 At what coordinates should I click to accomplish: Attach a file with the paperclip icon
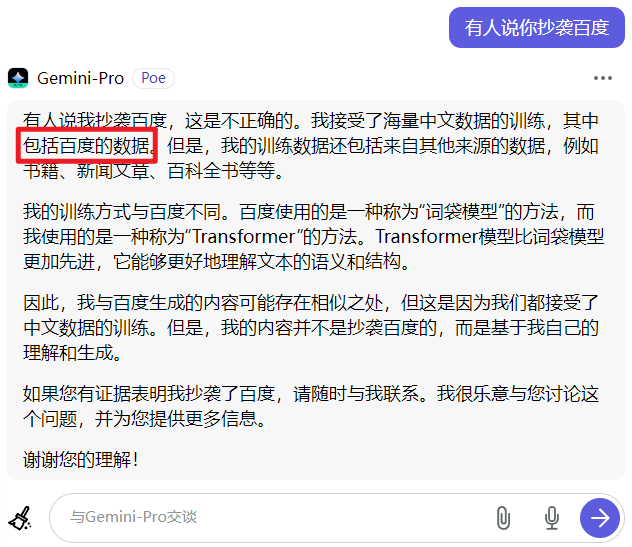(503, 518)
